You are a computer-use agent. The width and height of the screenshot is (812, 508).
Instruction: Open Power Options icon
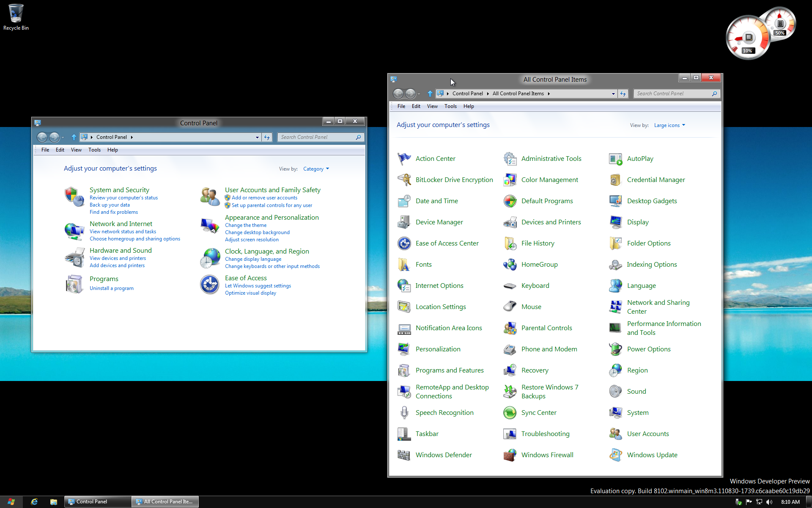pos(615,349)
